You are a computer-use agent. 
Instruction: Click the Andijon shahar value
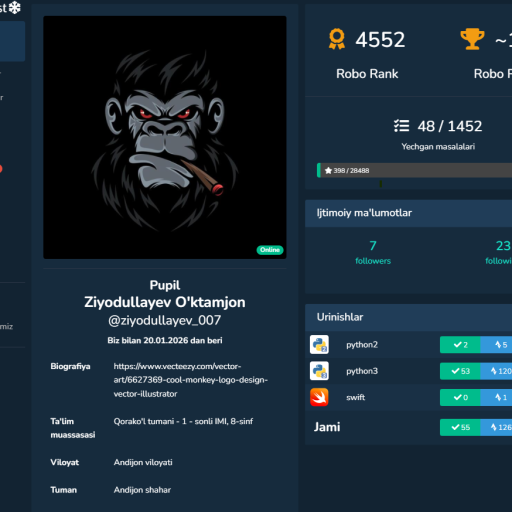pyautogui.click(x=142, y=490)
